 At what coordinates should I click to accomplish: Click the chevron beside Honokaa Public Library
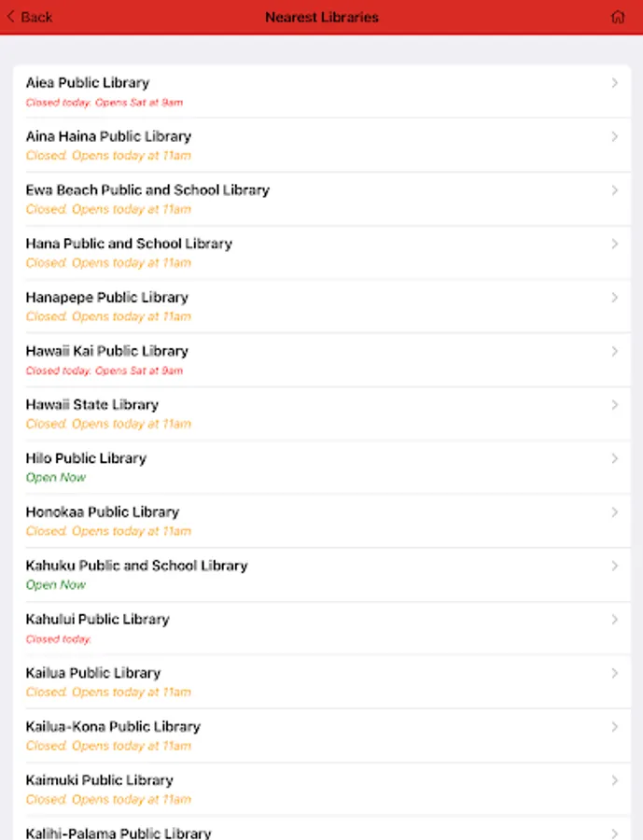614,512
